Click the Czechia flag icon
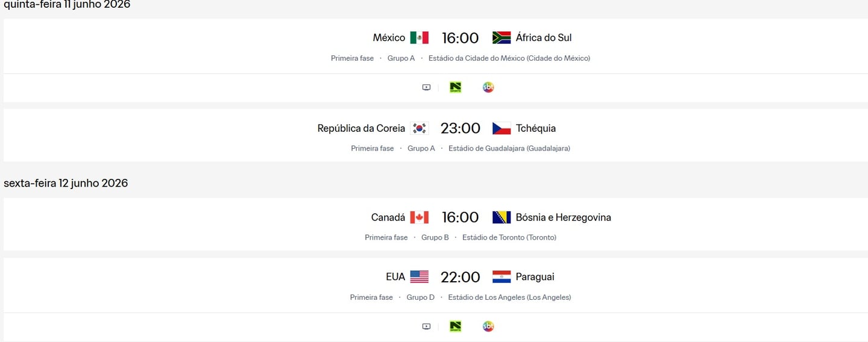The image size is (868, 342). pos(502,128)
